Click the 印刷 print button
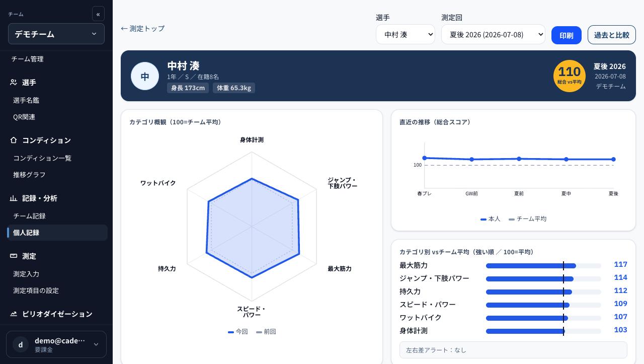 click(x=567, y=35)
